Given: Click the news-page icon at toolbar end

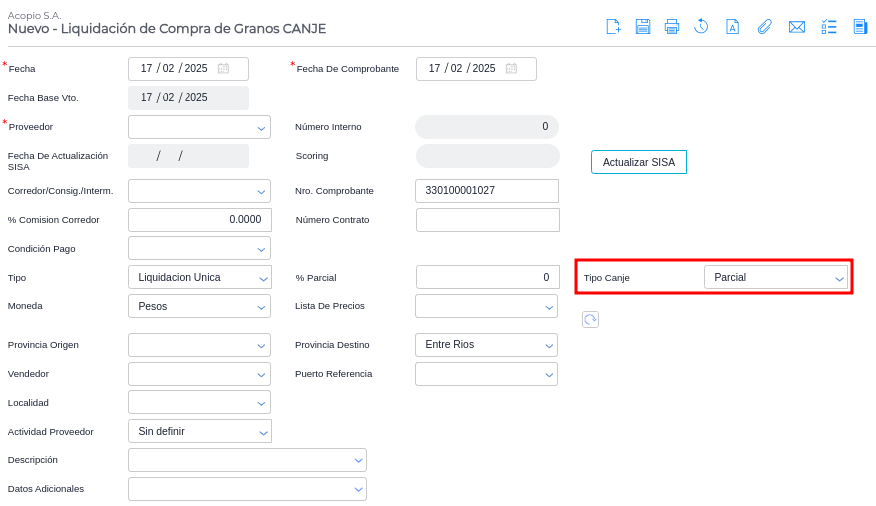Looking at the screenshot, I should pos(860,27).
